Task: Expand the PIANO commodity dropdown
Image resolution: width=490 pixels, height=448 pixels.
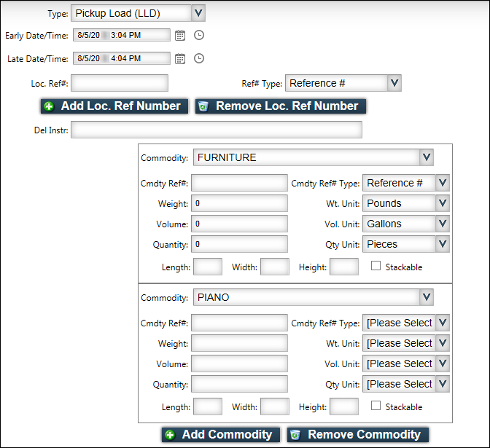Action: pyautogui.click(x=313, y=297)
